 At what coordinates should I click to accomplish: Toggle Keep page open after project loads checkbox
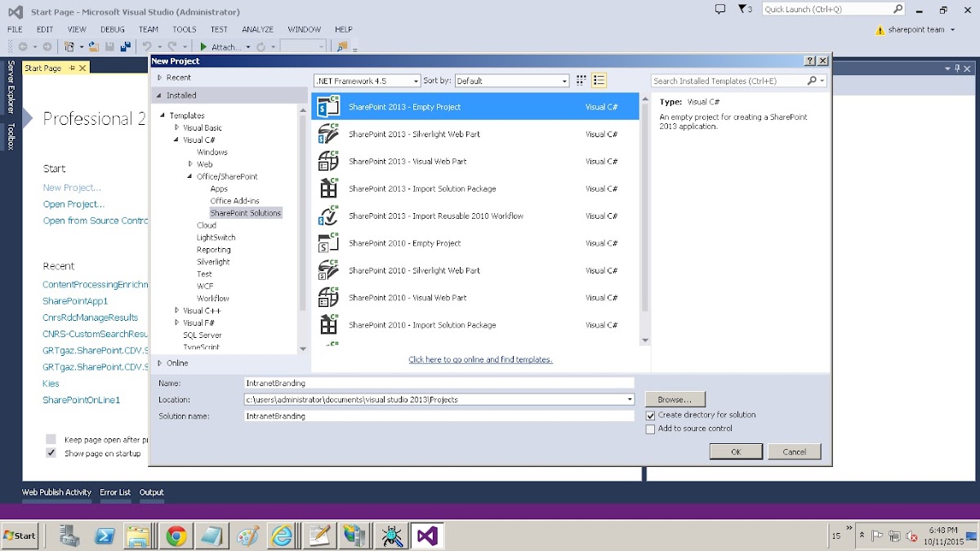click(x=51, y=439)
